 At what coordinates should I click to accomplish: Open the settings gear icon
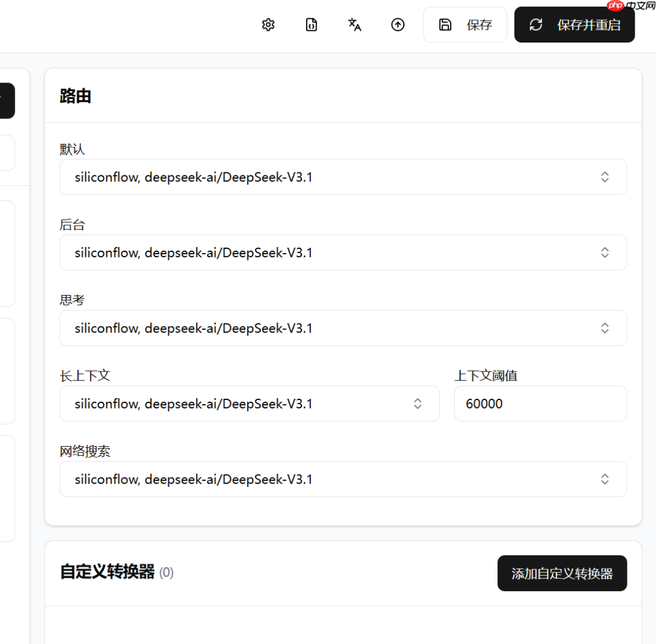pos(268,24)
